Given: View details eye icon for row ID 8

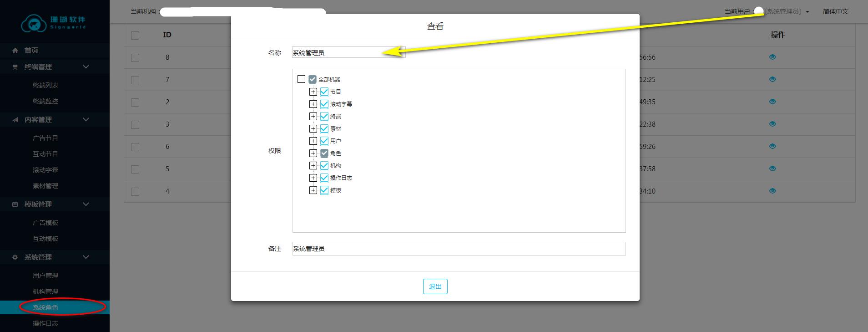Looking at the screenshot, I should (772, 57).
